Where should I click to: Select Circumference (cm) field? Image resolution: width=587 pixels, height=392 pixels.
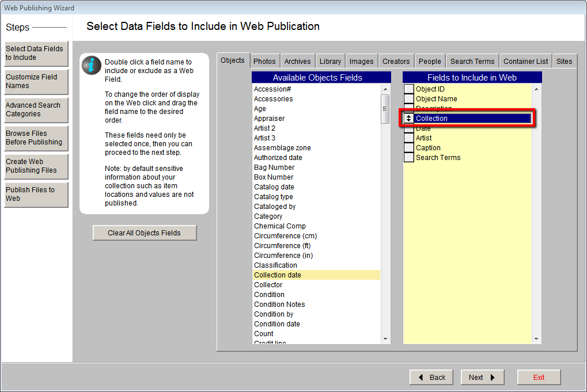pos(317,236)
